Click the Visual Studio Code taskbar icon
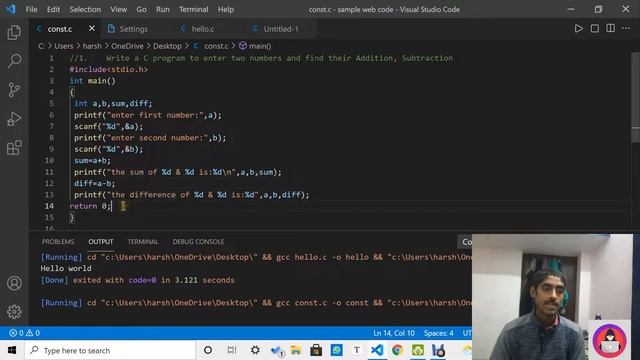 (377, 350)
